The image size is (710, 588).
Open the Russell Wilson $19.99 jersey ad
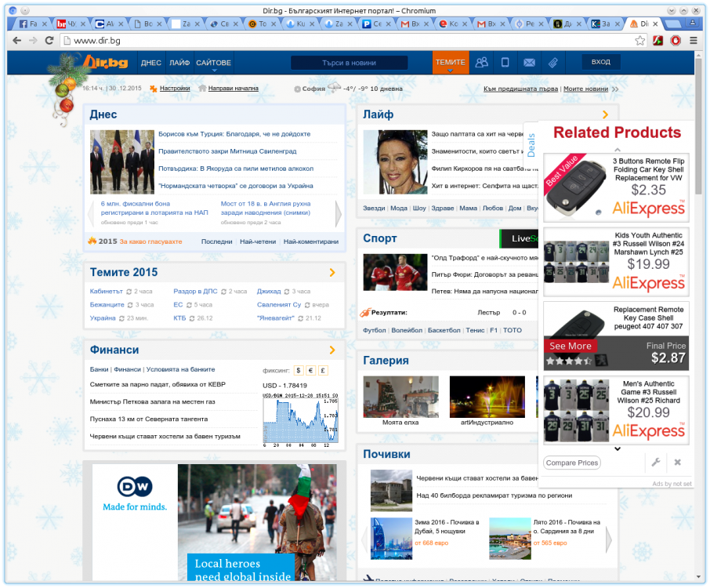616,263
